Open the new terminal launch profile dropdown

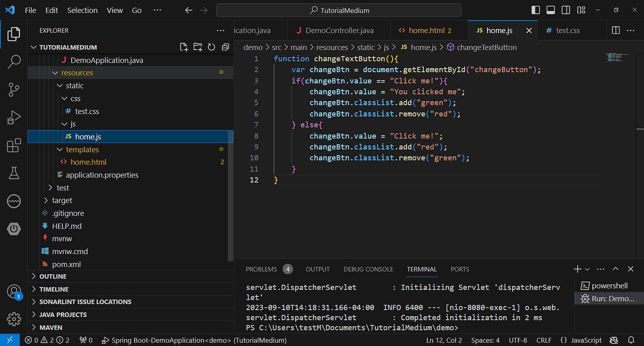587,269
